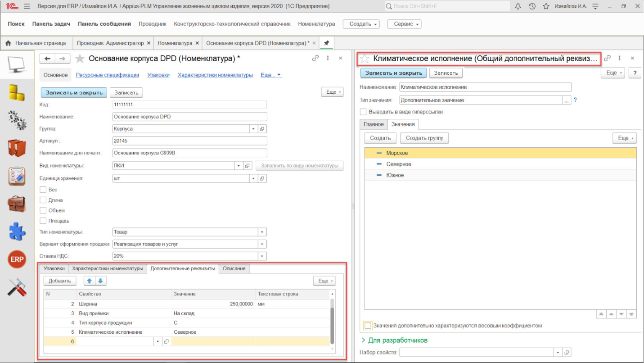Viewport: 644px width, 363px height.
Task: Add nomenclature form to favorites with star
Action: pos(80,59)
